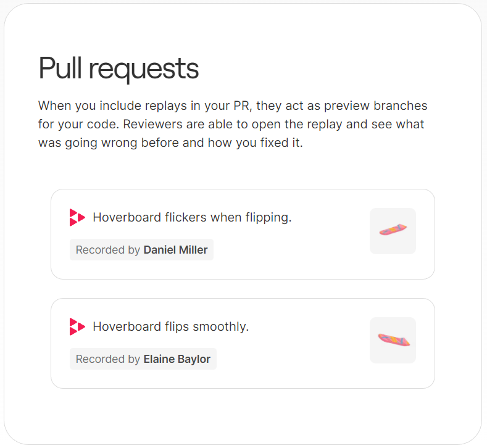
Task: Open replay titled Hoverboard flickers when flipping
Action: pyautogui.click(x=192, y=217)
